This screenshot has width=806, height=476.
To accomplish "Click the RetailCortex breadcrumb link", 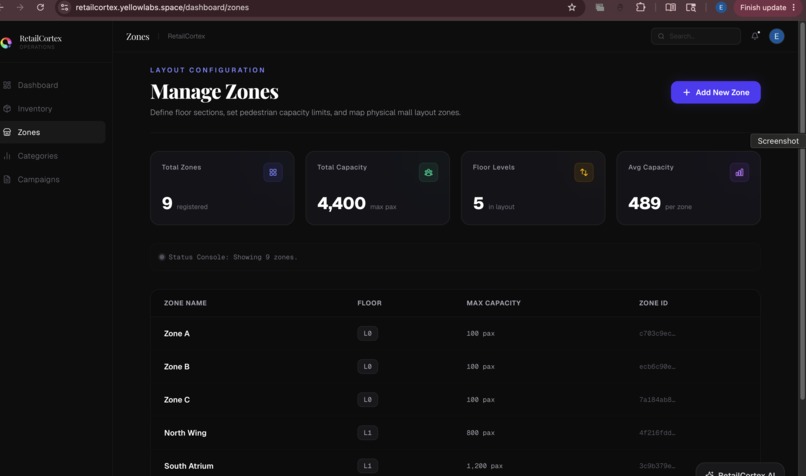I will (186, 36).
